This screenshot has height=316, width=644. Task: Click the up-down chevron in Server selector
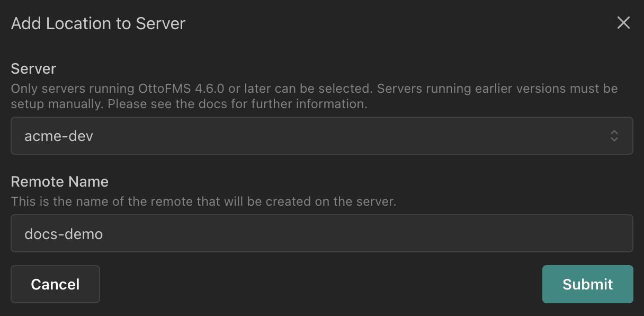[x=614, y=136]
